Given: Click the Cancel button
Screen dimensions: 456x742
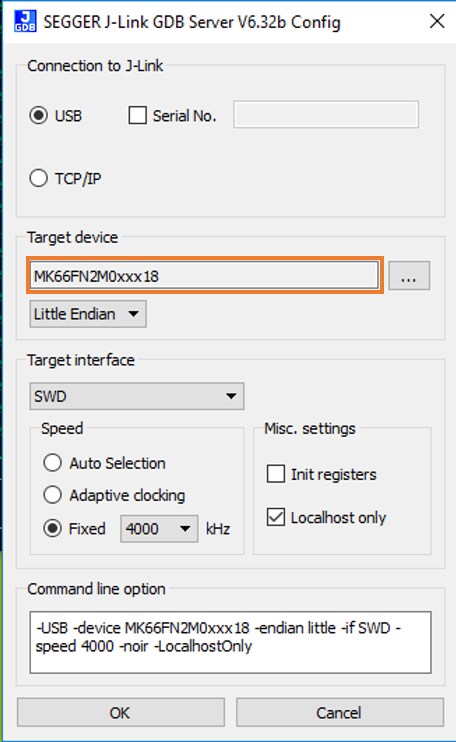Looking at the screenshot, I should click(x=340, y=712).
